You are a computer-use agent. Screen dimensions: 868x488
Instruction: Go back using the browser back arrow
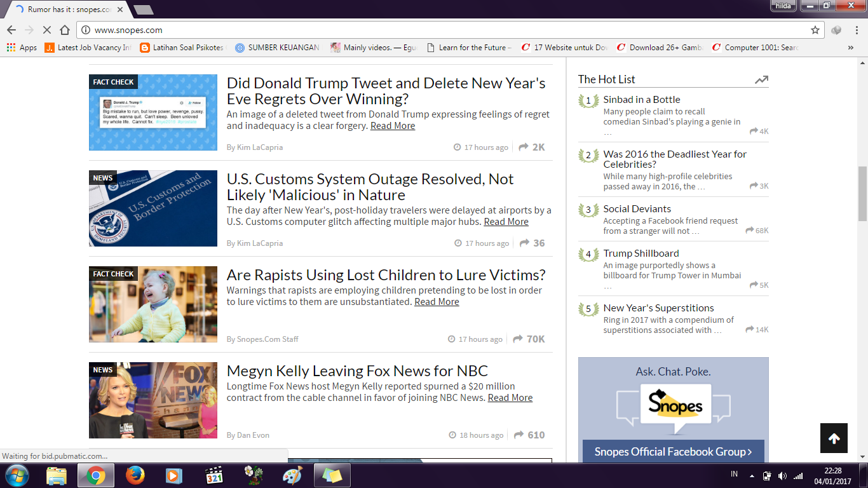(x=11, y=30)
